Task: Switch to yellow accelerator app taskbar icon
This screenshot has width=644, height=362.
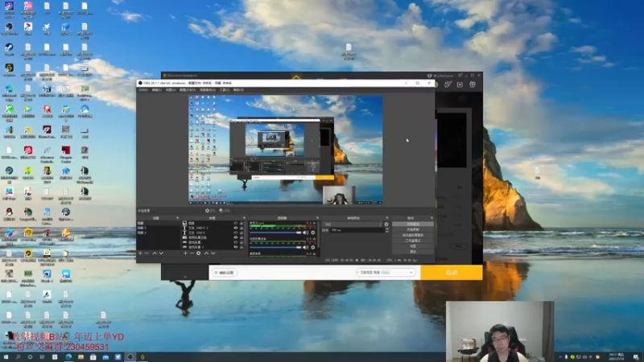Action: point(142,357)
